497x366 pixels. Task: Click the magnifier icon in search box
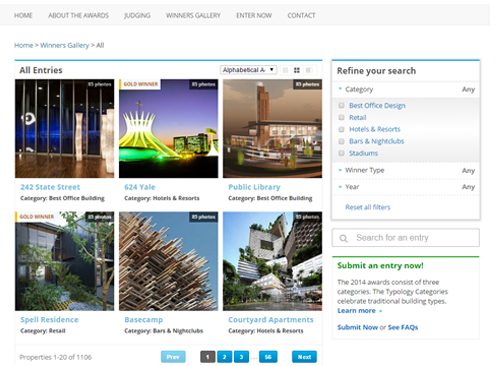click(x=343, y=238)
